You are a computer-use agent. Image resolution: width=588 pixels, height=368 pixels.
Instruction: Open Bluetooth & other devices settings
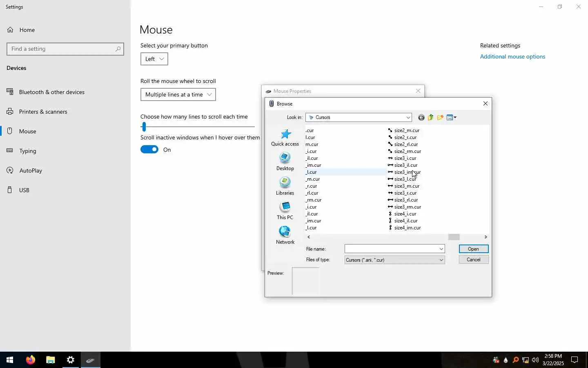click(65, 92)
